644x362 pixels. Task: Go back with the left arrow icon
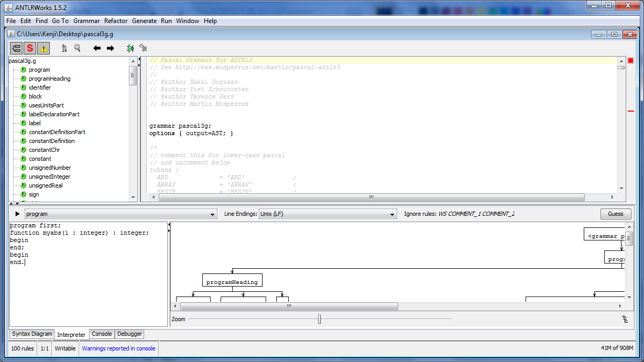97,48
